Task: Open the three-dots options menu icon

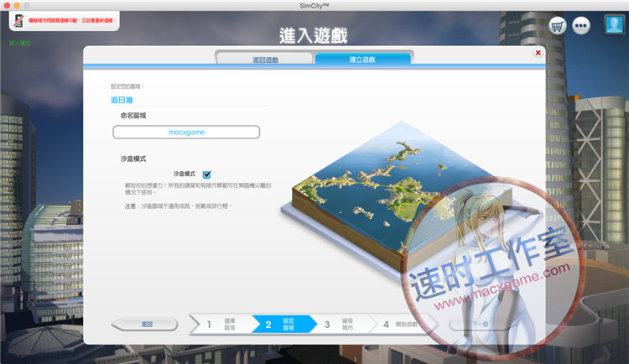Action: 581,26
